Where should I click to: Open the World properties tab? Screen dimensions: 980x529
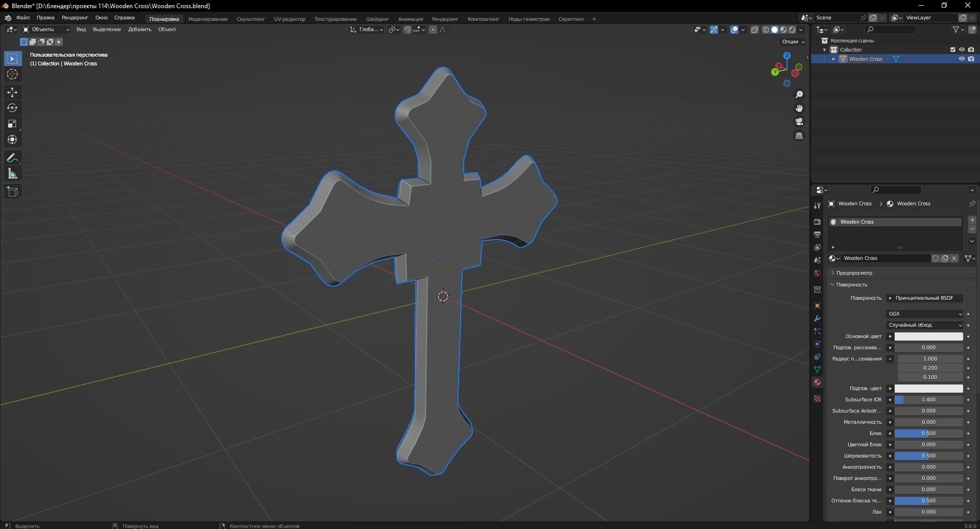pyautogui.click(x=817, y=273)
